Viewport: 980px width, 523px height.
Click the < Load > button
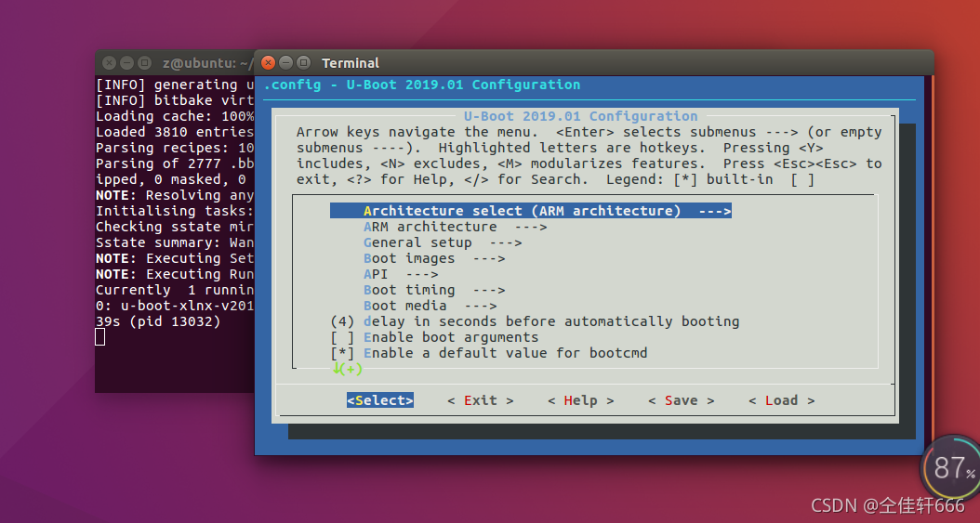782,400
